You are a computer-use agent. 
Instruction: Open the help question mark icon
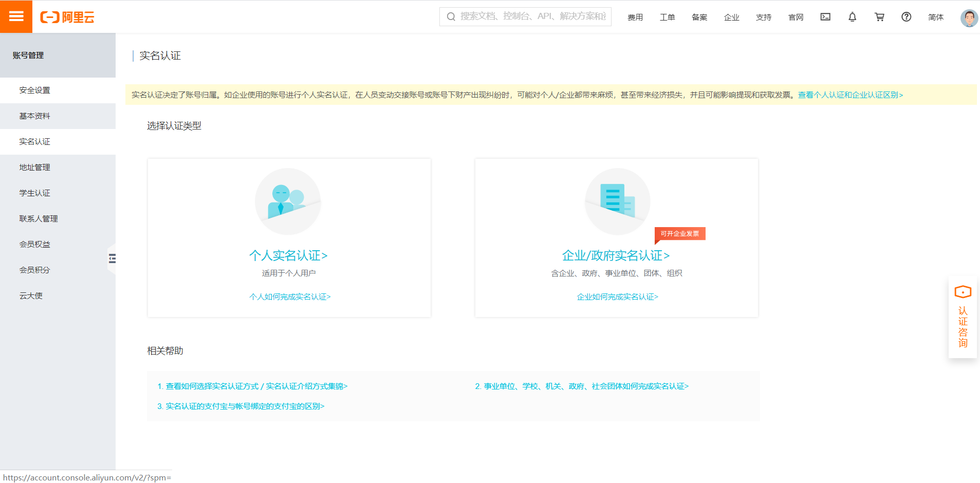(907, 17)
